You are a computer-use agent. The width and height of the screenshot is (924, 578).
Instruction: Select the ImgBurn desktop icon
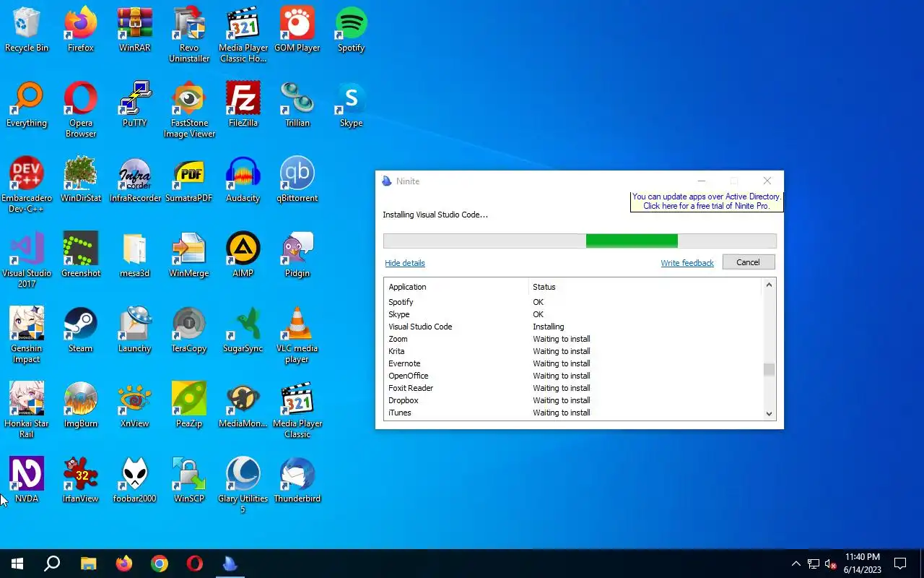(81, 406)
